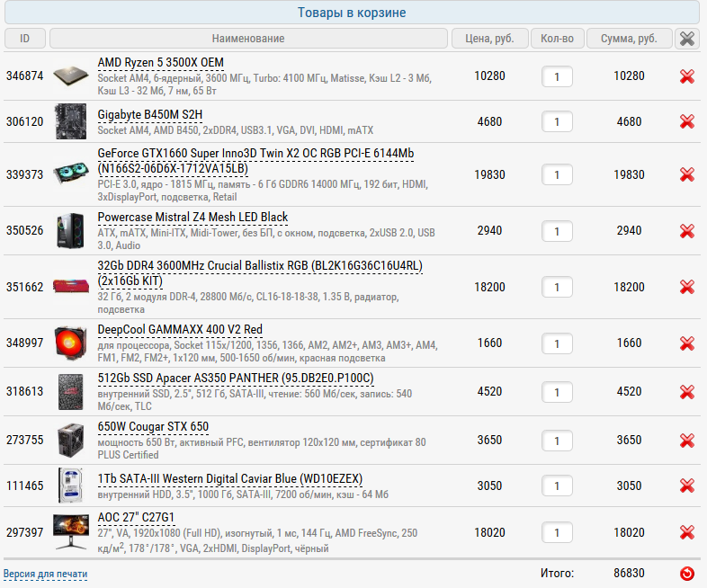The height and width of the screenshot is (588, 707).
Task: Open Gigabyte B450M S2H product page
Action: click(x=149, y=115)
